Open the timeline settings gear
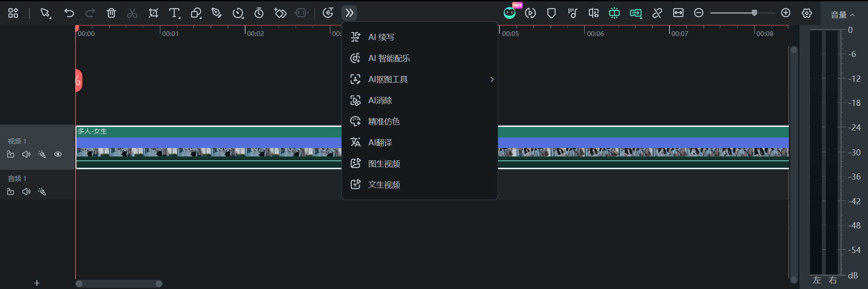Viewport: 868px width, 289px height. pos(807,13)
